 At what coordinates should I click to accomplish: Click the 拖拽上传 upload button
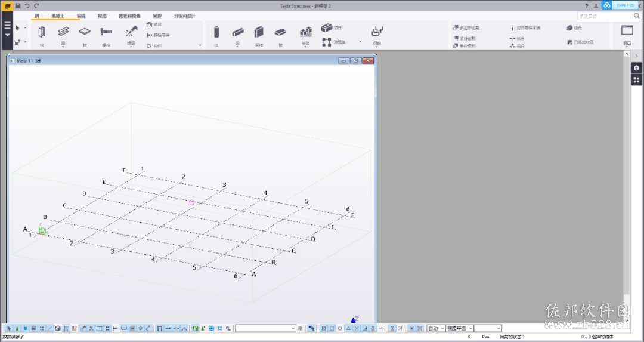coord(626,5)
